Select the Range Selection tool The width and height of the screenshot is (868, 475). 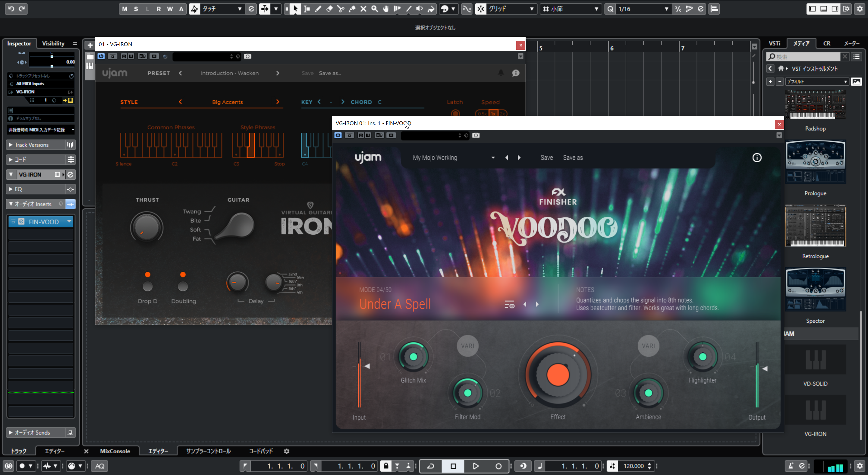point(306,9)
